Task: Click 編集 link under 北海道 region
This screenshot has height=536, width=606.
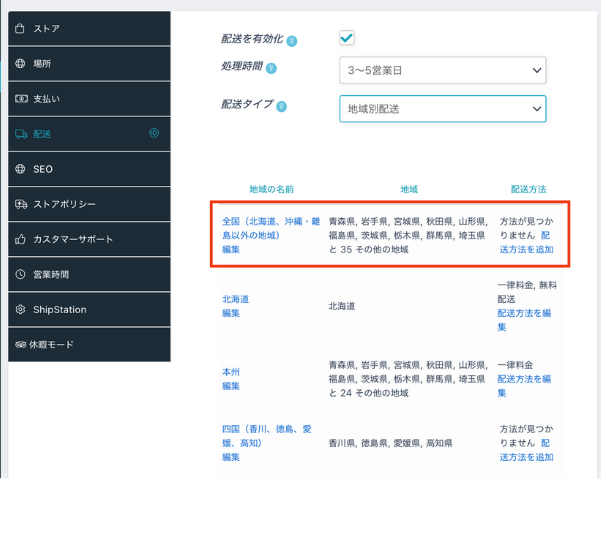Action: coord(231,313)
